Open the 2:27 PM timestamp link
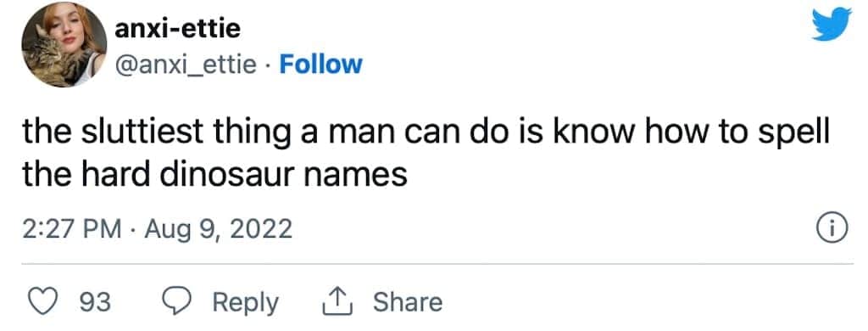Viewport: 868px width, 331px height. click(71, 228)
